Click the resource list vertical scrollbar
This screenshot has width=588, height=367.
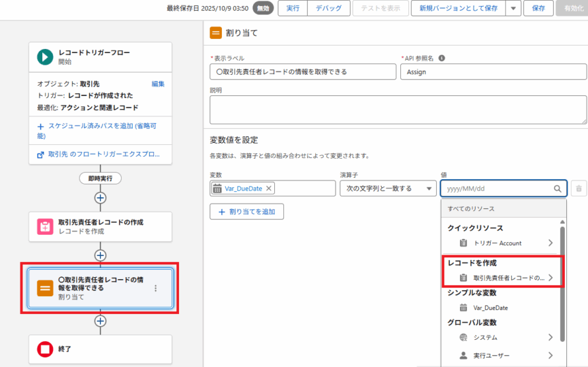coord(562,284)
